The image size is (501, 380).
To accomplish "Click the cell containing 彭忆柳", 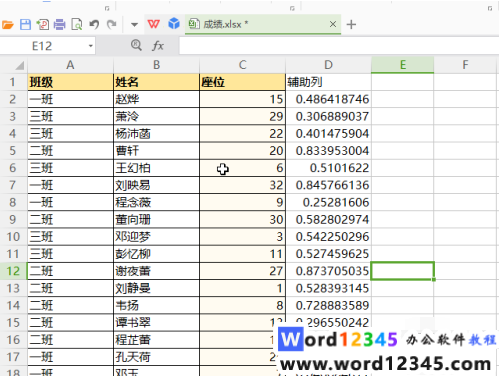I will click(156, 254).
